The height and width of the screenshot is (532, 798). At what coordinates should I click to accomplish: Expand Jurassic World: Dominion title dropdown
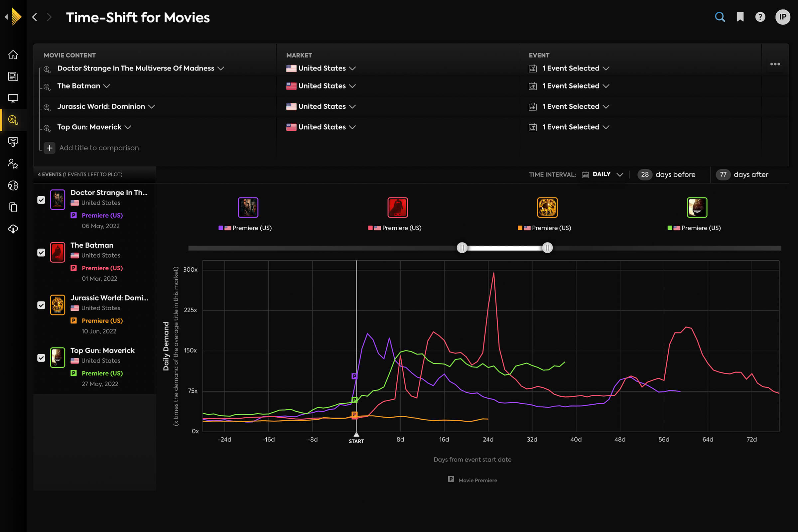[106, 106]
